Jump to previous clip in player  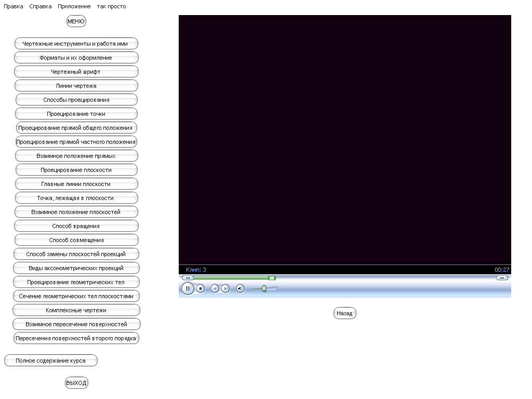[215, 289]
